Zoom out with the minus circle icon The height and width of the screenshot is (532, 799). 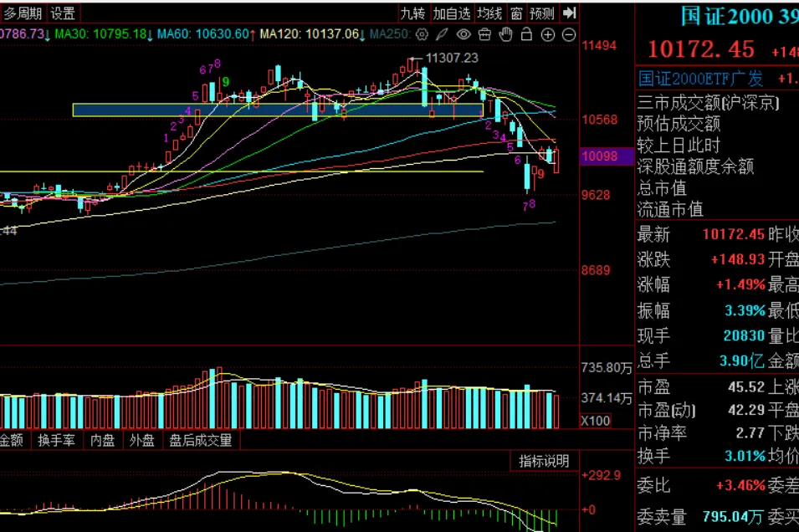pyautogui.click(x=569, y=34)
